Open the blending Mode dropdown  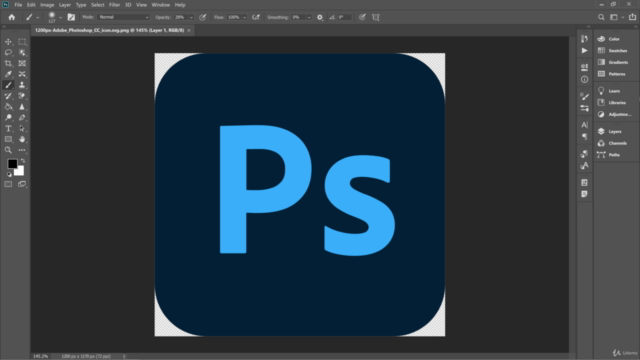click(x=124, y=17)
